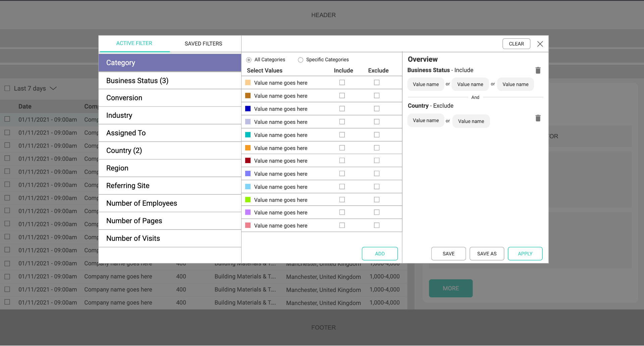Open the Number of Employees filter item
Image resolution: width=644 pixels, height=346 pixels.
point(170,203)
